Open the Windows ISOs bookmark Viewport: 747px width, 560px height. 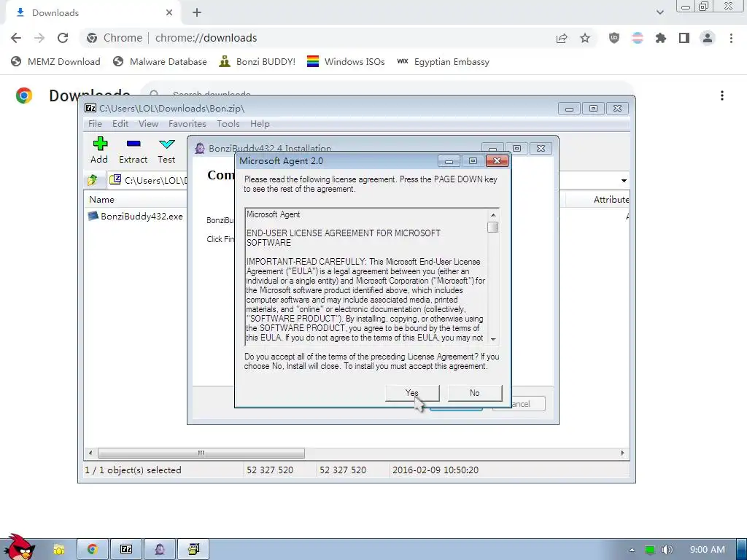346,62
